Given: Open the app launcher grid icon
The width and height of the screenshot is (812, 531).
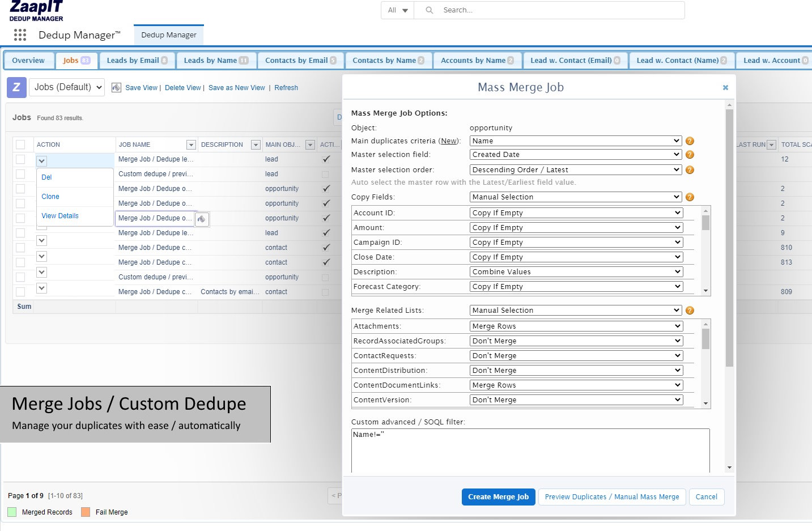Looking at the screenshot, I should point(20,35).
